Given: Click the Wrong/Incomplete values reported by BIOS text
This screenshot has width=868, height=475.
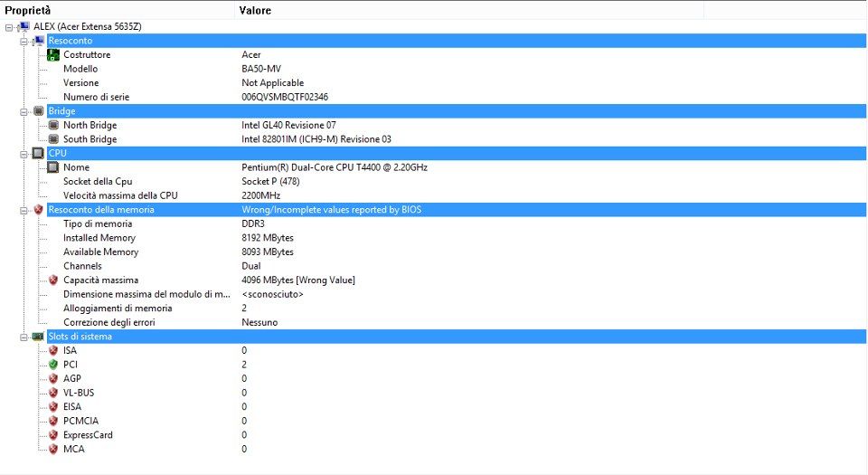Looking at the screenshot, I should click(331, 210).
